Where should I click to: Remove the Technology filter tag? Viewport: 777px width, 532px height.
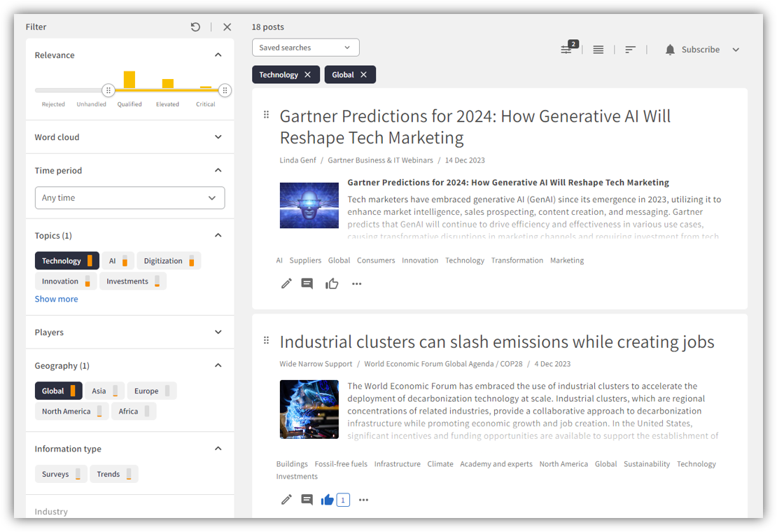pos(307,75)
